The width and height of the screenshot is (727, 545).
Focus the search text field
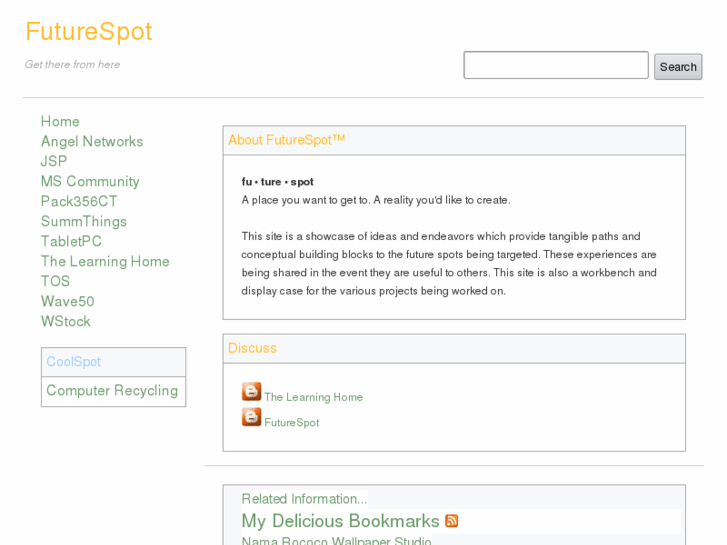click(556, 65)
